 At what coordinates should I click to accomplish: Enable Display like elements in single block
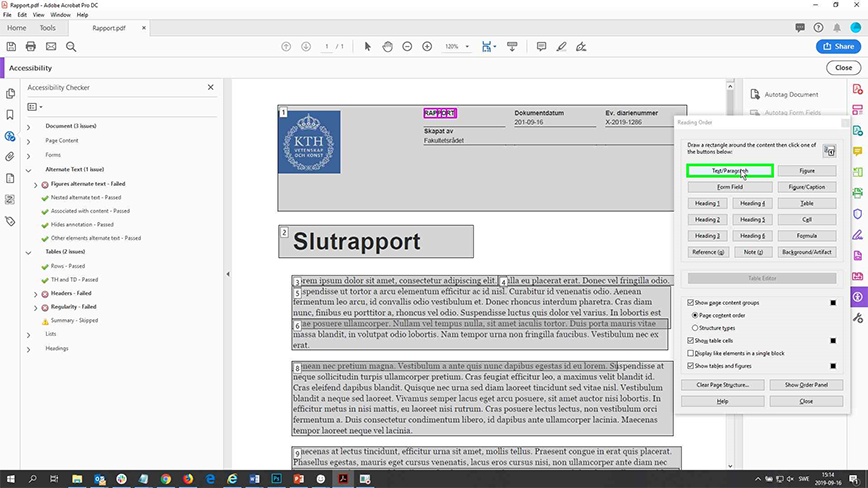tap(691, 353)
